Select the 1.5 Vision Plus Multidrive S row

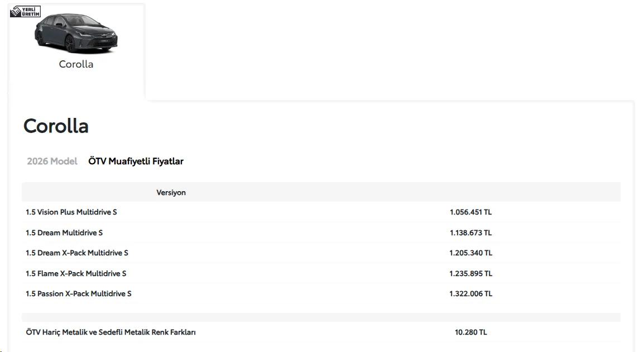coord(321,212)
